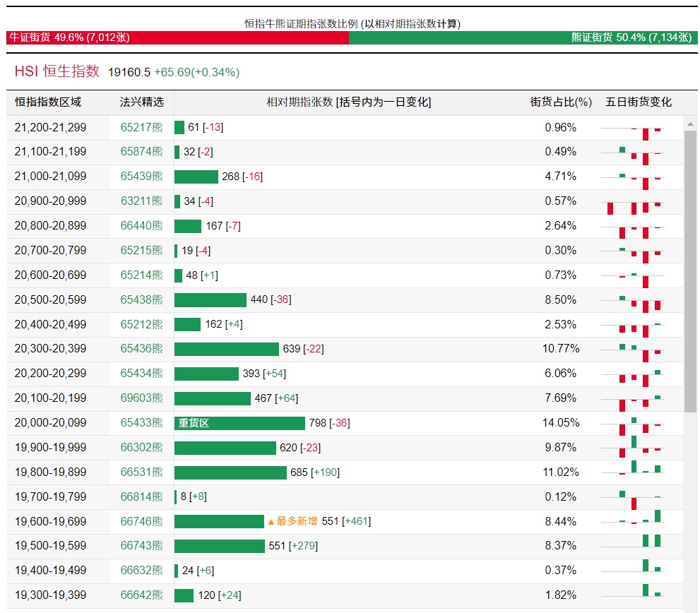Click the 五日街货变化 column header
This screenshot has height=613, width=700.
[x=639, y=102]
